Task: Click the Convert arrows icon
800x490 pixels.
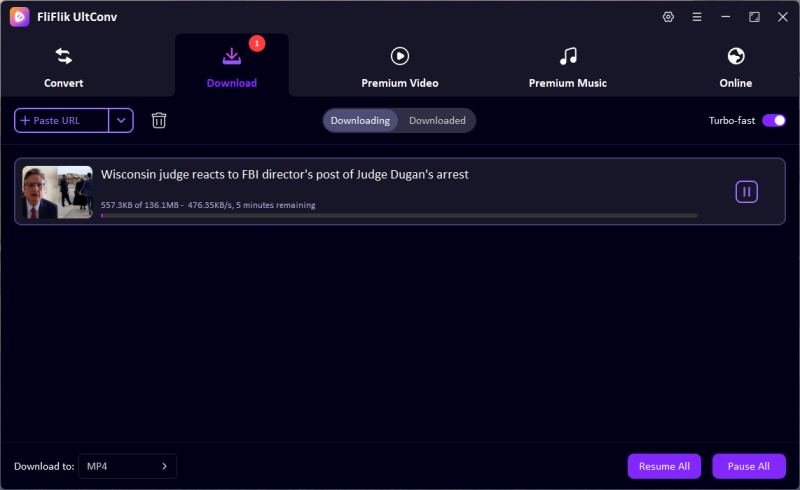Action: click(x=64, y=56)
